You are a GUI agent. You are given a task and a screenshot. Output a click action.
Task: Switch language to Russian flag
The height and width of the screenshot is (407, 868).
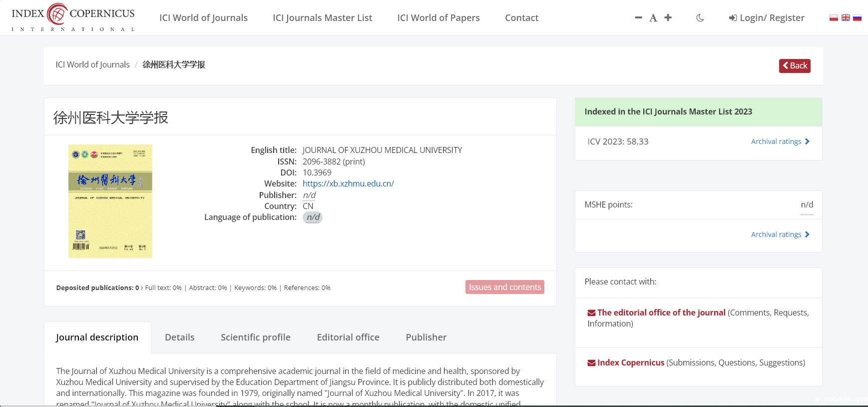tap(858, 17)
